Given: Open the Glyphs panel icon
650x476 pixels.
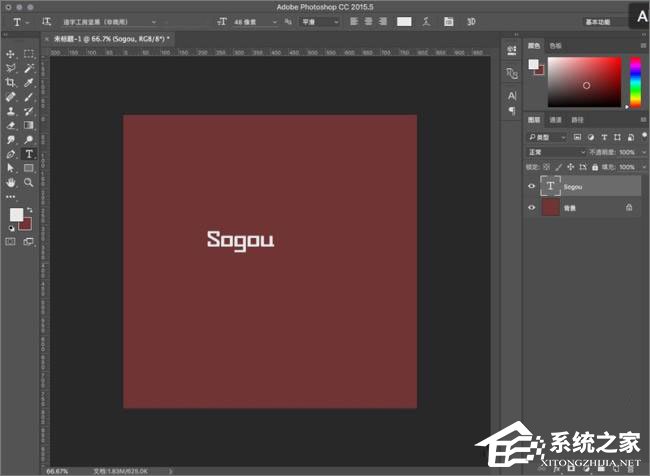Looking at the screenshot, I should click(512, 73).
